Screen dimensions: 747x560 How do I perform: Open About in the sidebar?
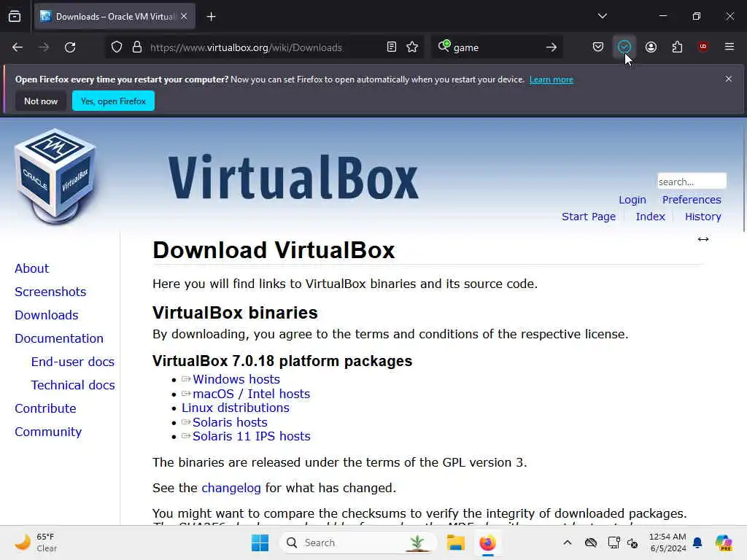(32, 268)
